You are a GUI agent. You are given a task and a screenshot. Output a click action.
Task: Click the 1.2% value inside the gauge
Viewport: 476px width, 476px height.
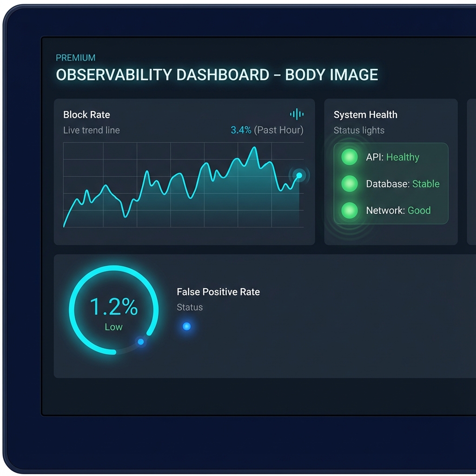click(x=113, y=307)
